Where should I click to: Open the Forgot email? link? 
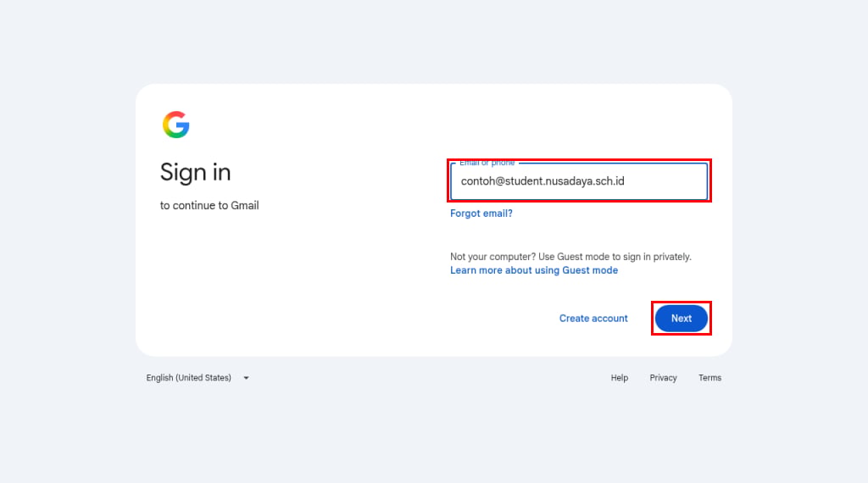click(481, 213)
